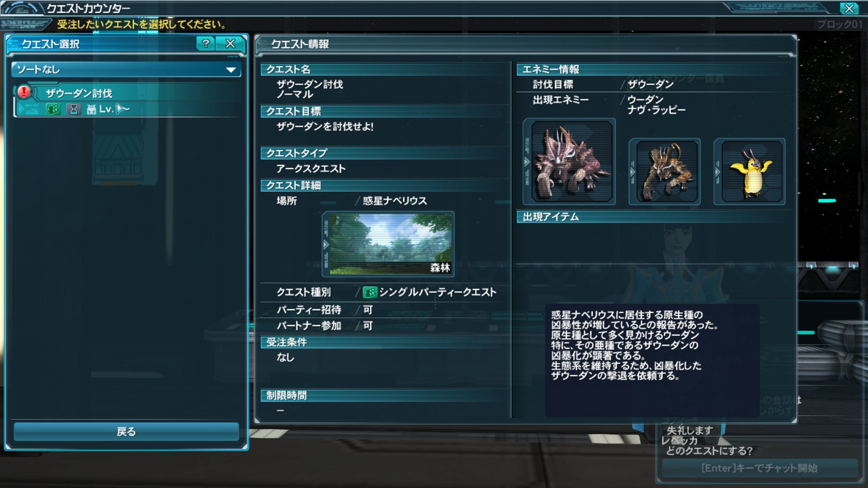Open the ソートなし sort dropdown

tap(126, 70)
